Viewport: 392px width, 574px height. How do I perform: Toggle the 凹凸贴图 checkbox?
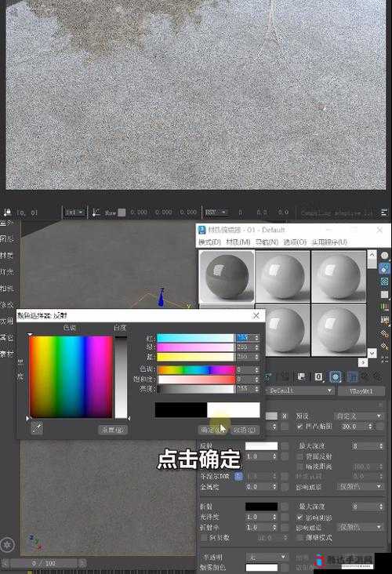[x=299, y=427]
